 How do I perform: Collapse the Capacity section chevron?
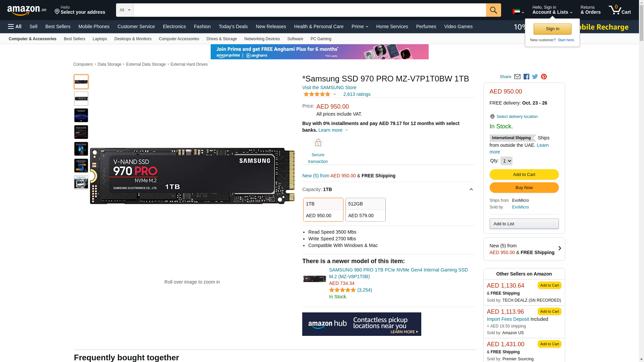[471, 190]
